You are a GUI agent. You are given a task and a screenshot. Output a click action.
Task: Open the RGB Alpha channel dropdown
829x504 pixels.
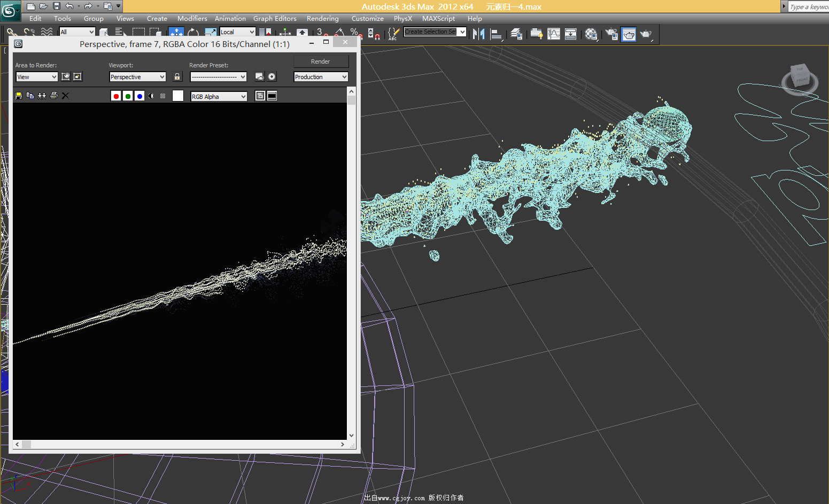[219, 97]
